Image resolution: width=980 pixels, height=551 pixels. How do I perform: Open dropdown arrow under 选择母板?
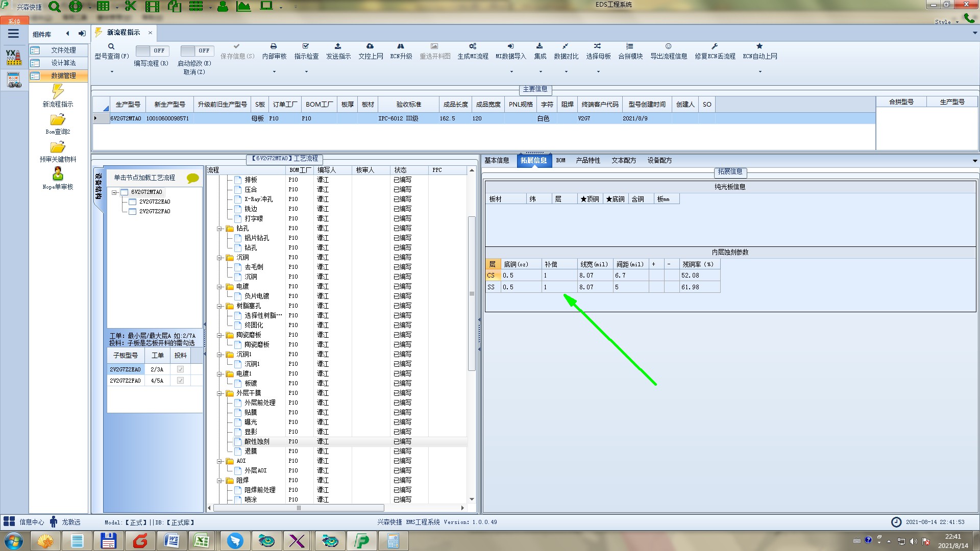(598, 72)
